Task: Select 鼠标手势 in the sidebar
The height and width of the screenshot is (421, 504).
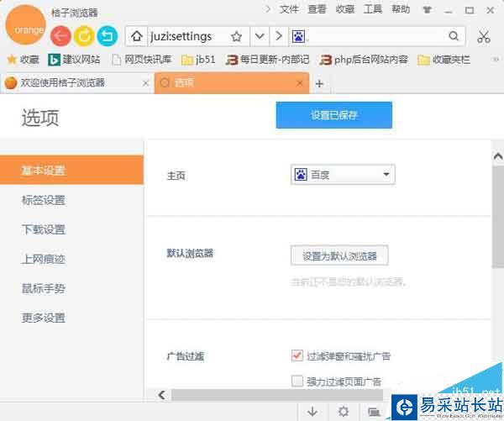Action: point(44,288)
